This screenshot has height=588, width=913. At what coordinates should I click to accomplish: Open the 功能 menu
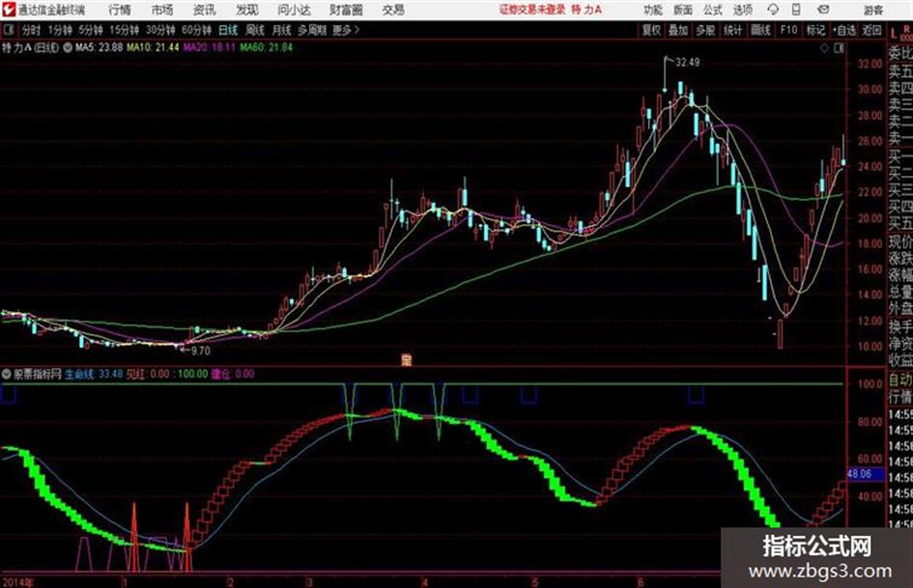pos(653,10)
